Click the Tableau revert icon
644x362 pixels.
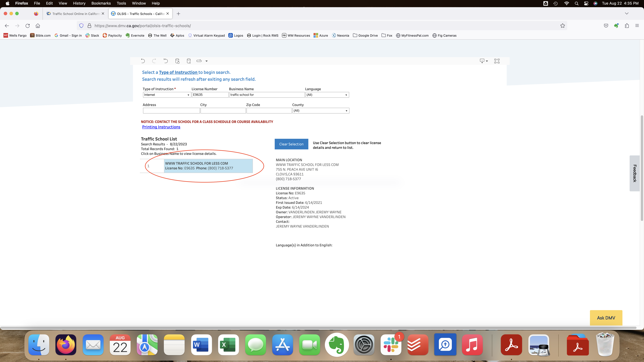point(165,61)
